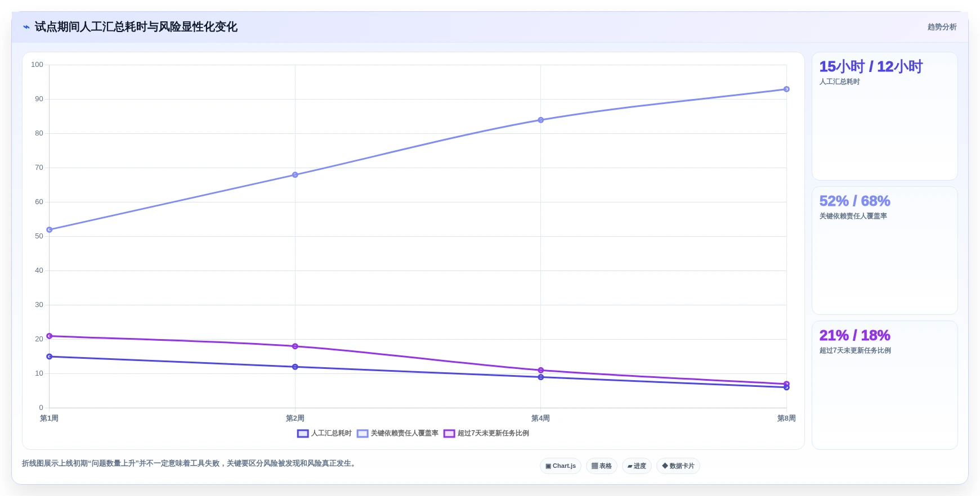Click the Chart.js tag chip
Screen dimensions: 980x496
561,466
